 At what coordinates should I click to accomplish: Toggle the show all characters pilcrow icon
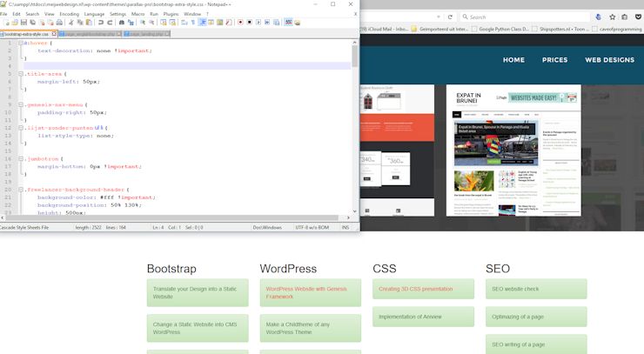(x=193, y=23)
